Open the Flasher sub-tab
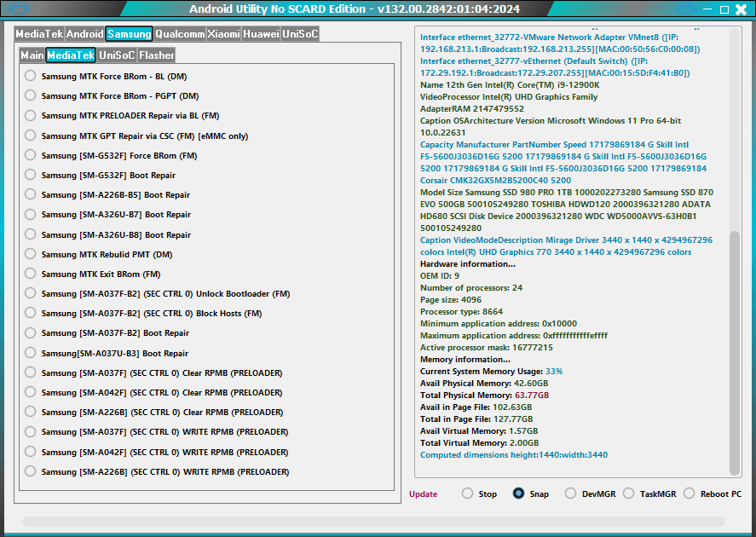This screenshot has height=537, width=756. [x=157, y=55]
